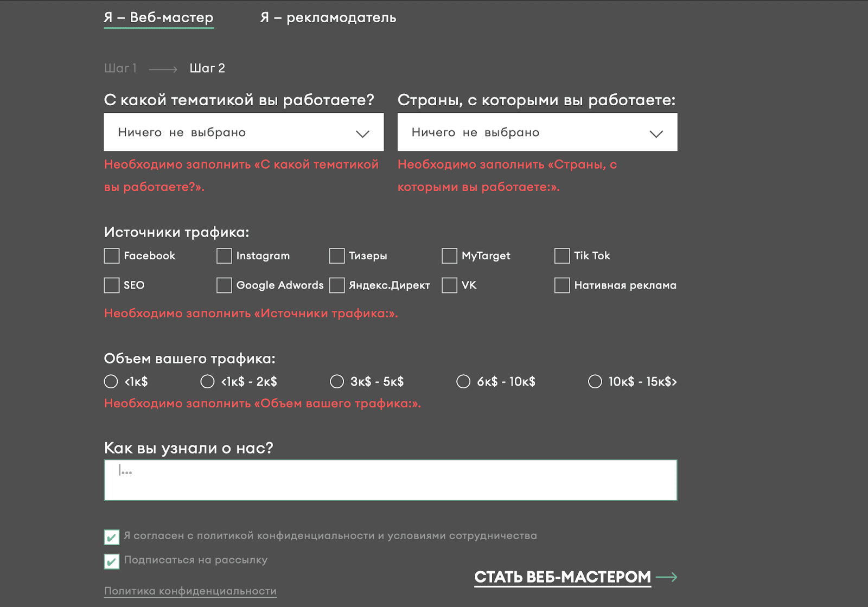868x607 pixels.
Task: Open the «С какой тематикой вы работаете?» dropdown
Action: 244,132
